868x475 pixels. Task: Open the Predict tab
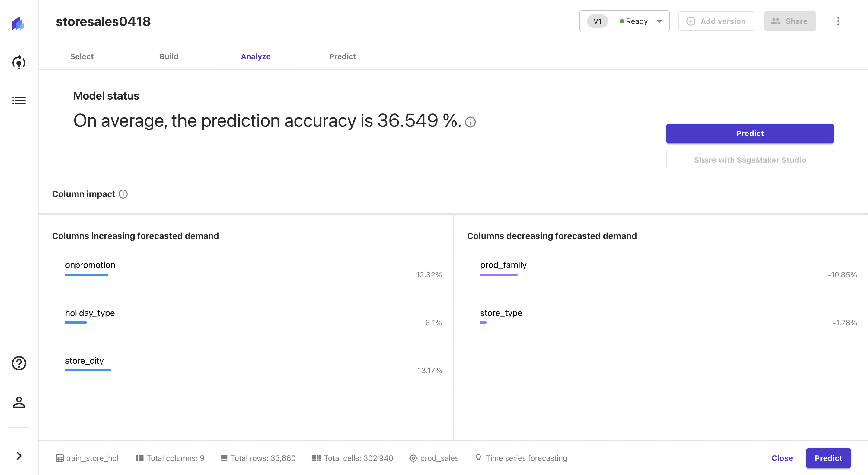(342, 56)
